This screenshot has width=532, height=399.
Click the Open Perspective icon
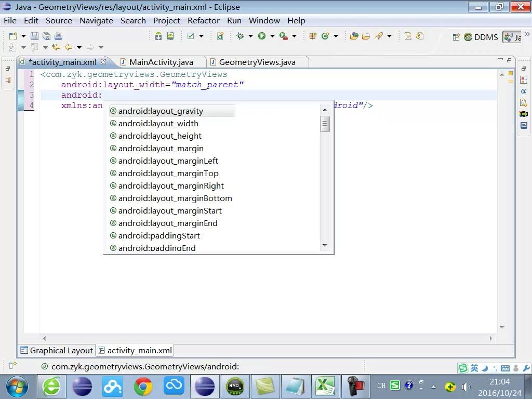point(456,37)
